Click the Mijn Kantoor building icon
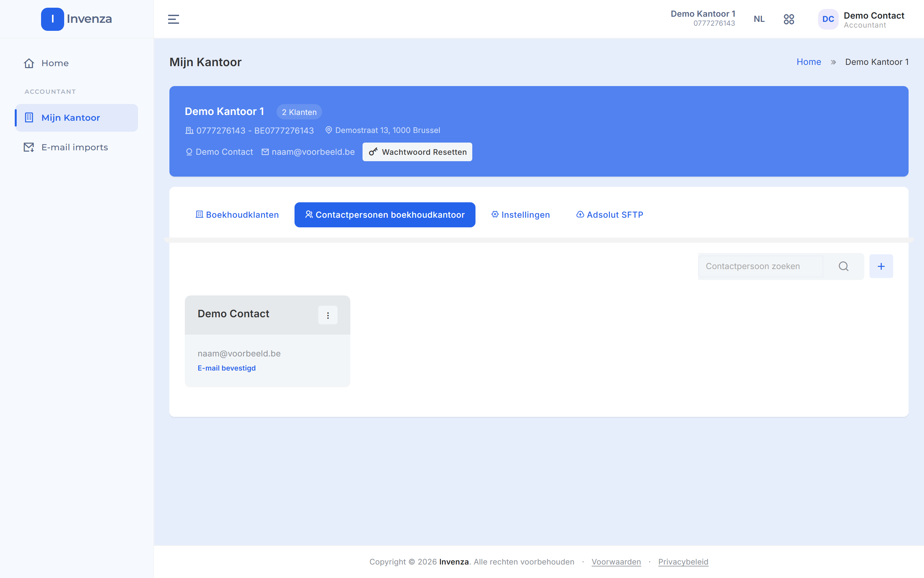Image resolution: width=924 pixels, height=578 pixels. pyautogui.click(x=29, y=118)
